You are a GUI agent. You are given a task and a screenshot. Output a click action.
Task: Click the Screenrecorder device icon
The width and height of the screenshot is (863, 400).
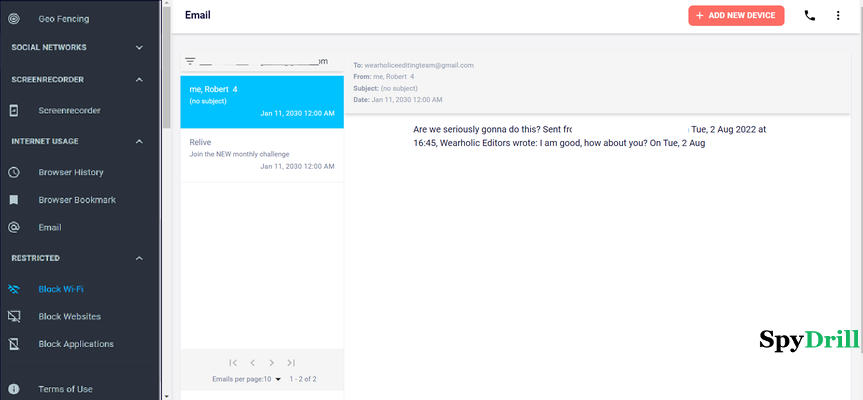click(x=14, y=110)
